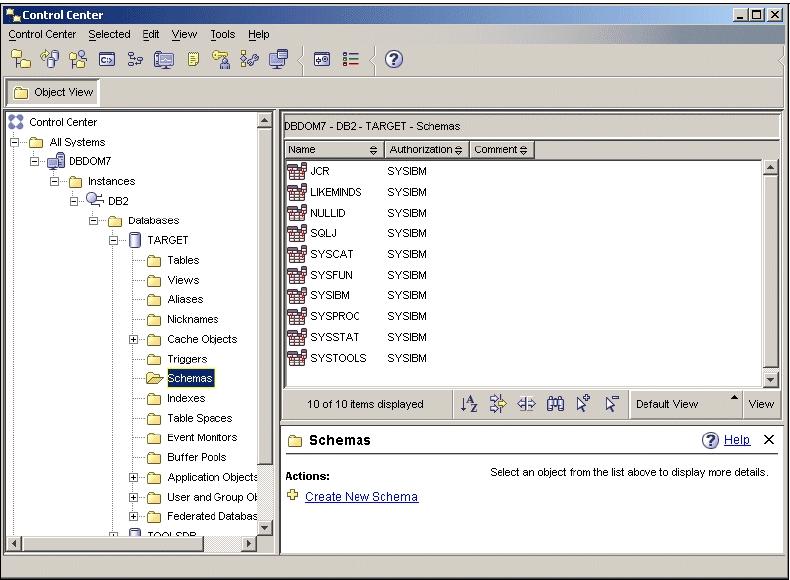Click the View button below the list
The height and width of the screenshot is (580, 790).
[x=761, y=404]
